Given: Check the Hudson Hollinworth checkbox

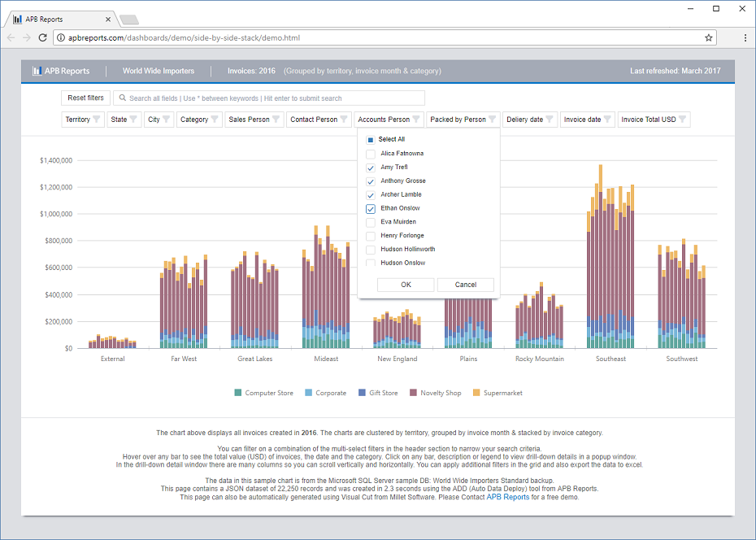Looking at the screenshot, I should 371,250.
